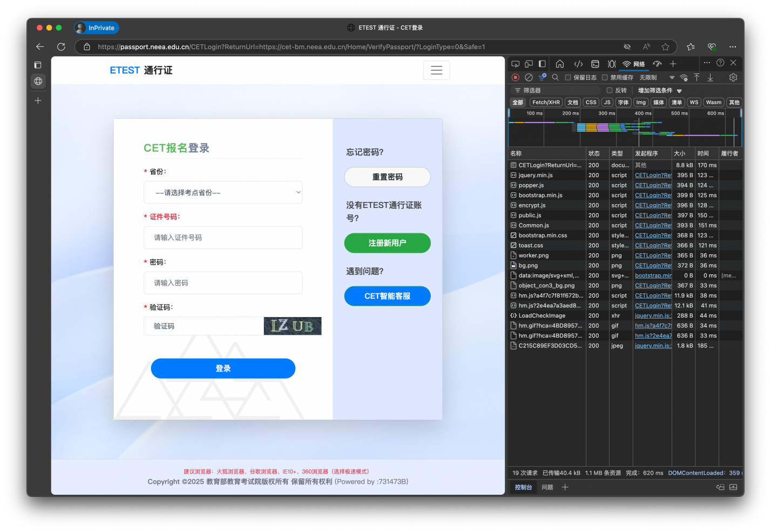Enable the 保留日志 checkbox
The height and width of the screenshot is (532, 771).
tap(568, 78)
